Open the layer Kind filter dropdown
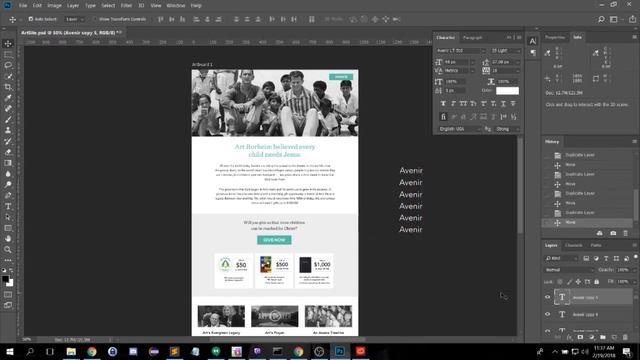 pos(562,258)
